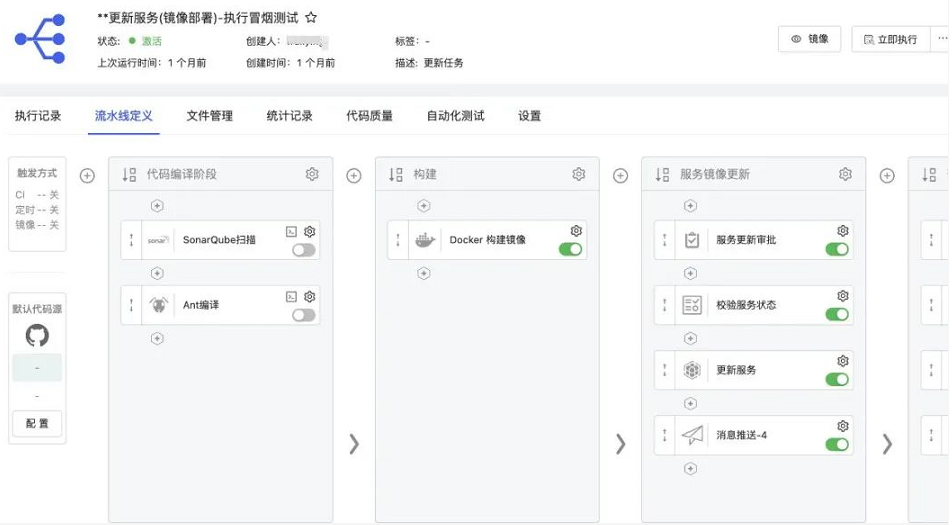Open the more options menu beside 立即执行

pyautogui.click(x=941, y=39)
